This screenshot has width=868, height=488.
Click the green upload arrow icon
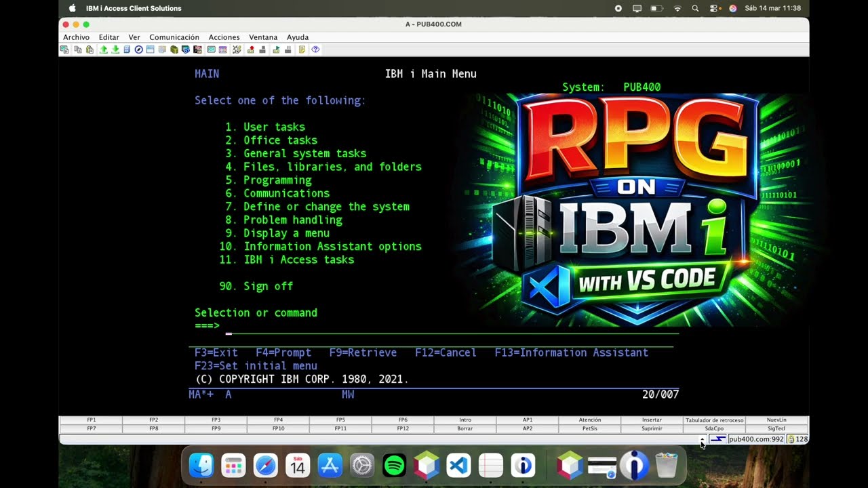(x=104, y=49)
